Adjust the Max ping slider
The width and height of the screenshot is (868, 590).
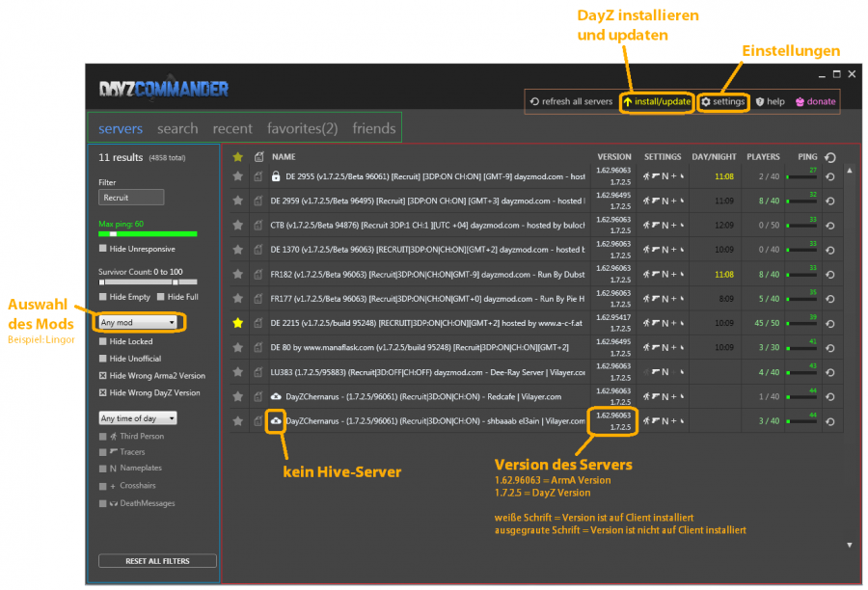click(x=113, y=233)
